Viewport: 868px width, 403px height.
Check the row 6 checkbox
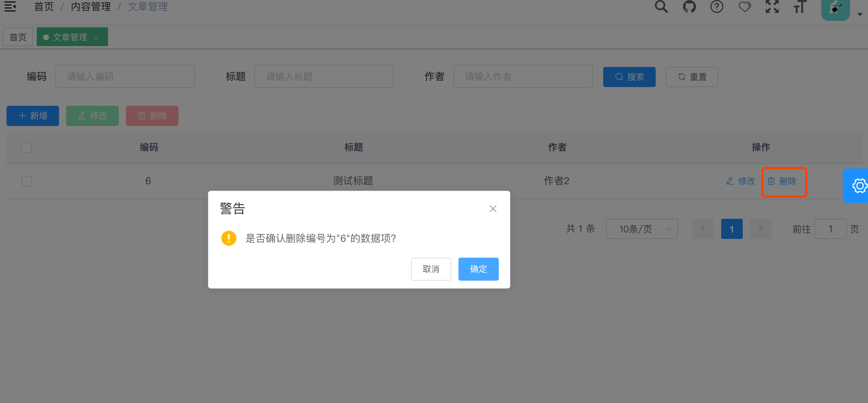coord(27,181)
